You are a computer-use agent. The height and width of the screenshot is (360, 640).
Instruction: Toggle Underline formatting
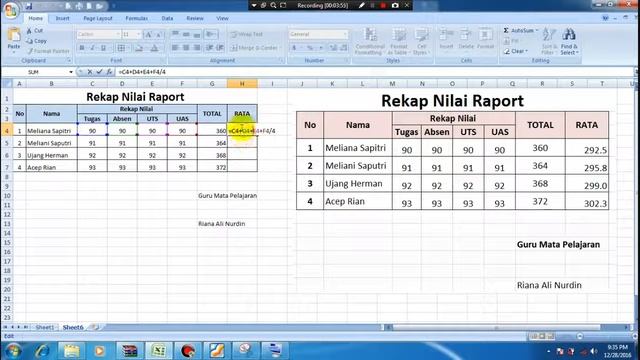click(103, 48)
